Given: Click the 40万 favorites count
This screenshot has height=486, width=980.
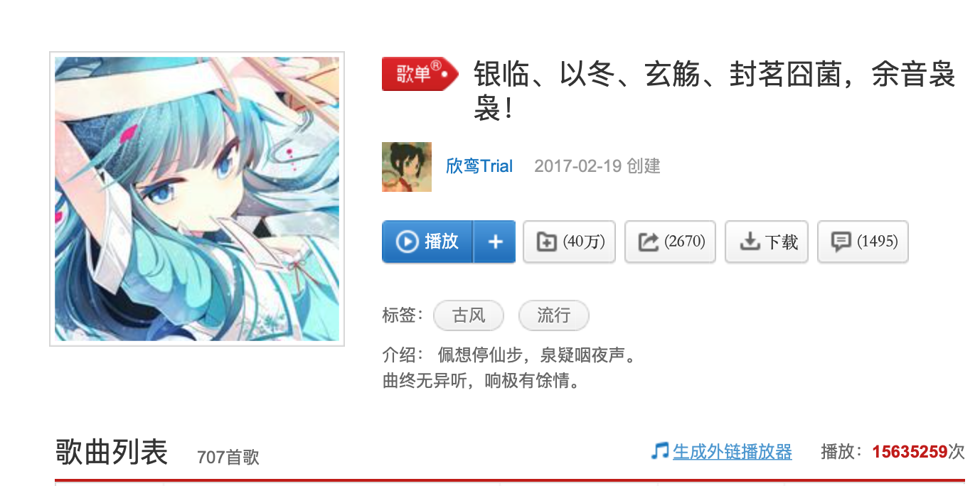Looking at the screenshot, I should coord(584,242).
